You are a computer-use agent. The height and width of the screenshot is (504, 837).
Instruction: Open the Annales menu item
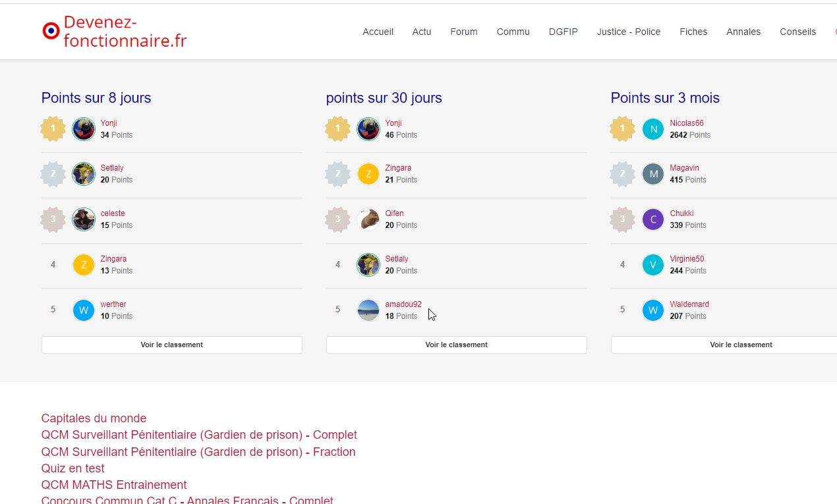coord(743,32)
